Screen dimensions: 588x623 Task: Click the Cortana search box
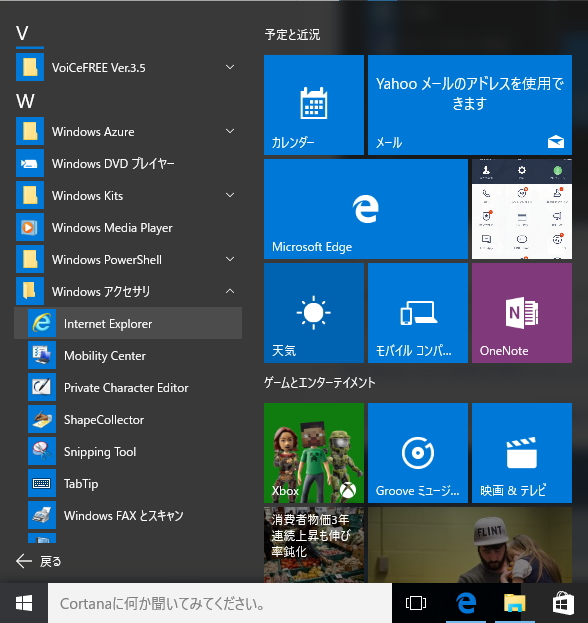coord(220,603)
